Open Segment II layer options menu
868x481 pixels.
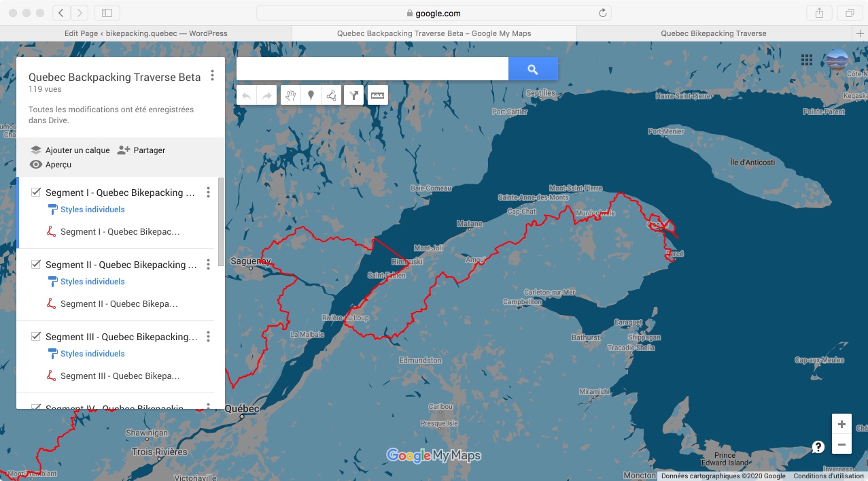point(208,265)
